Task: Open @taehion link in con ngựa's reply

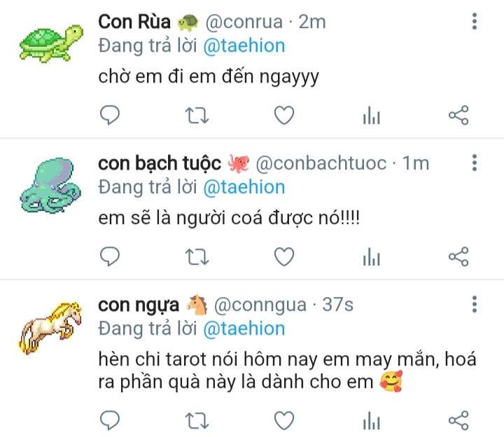Action: [244, 328]
